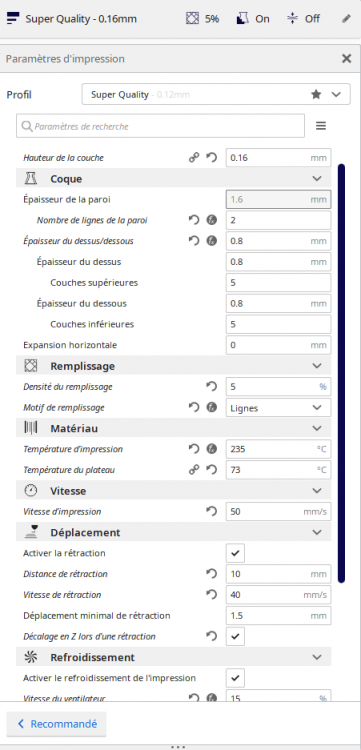Click the link icon beside Hauteur de la couche

tap(194, 158)
